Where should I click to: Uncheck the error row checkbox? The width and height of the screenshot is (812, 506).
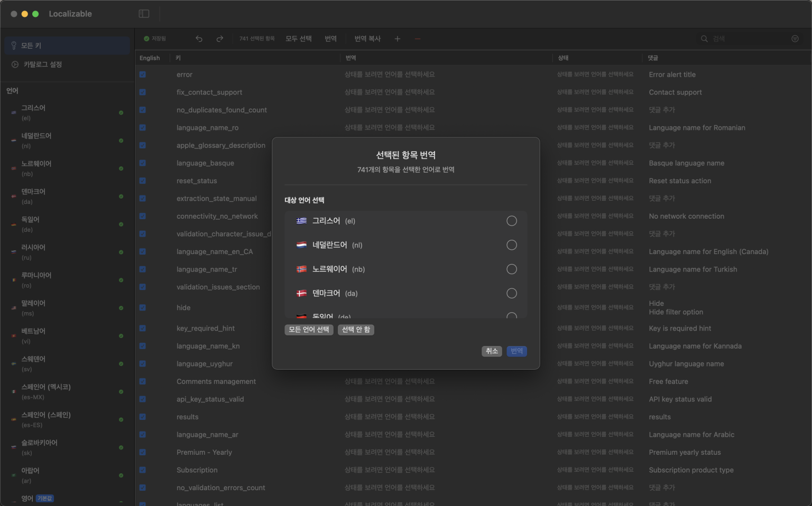pos(142,74)
